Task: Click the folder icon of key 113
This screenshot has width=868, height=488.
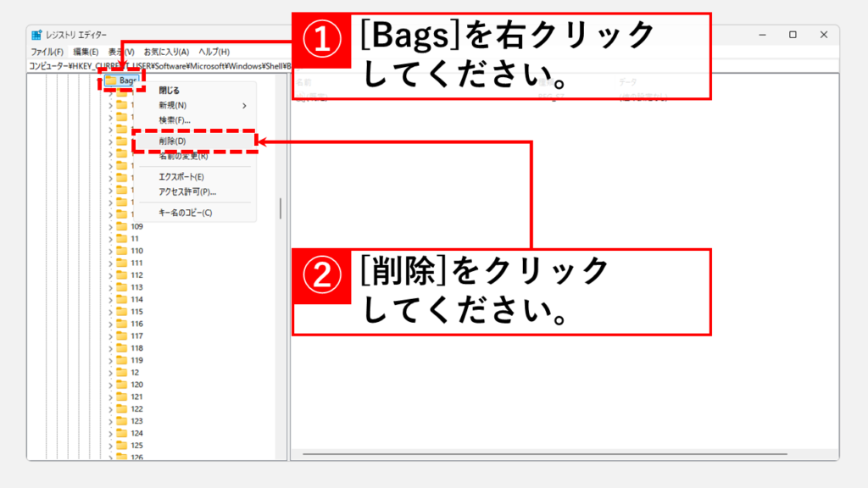Action: (122, 287)
